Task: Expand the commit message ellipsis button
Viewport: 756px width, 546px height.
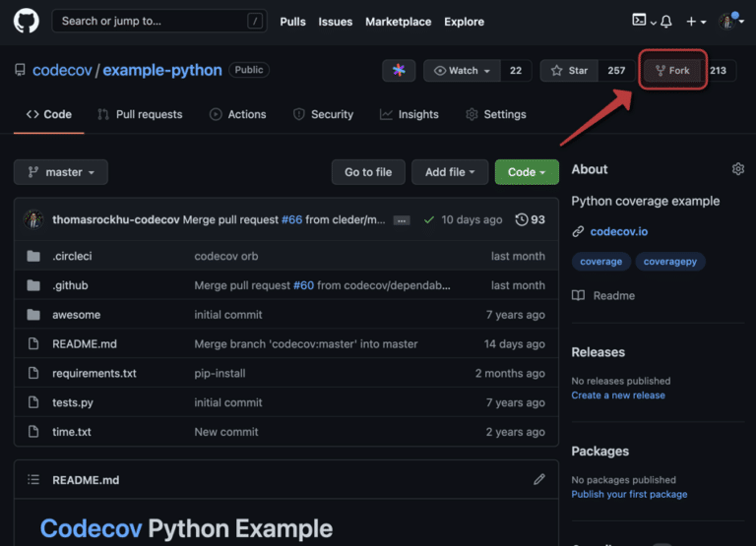Action: 402,220
